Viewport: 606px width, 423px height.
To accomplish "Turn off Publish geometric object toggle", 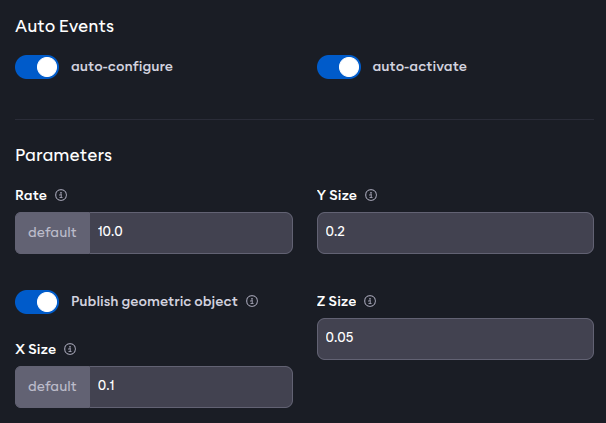I will click(37, 302).
